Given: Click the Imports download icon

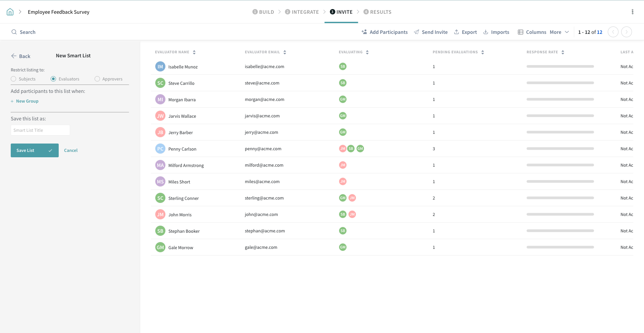Looking at the screenshot, I should point(486,32).
